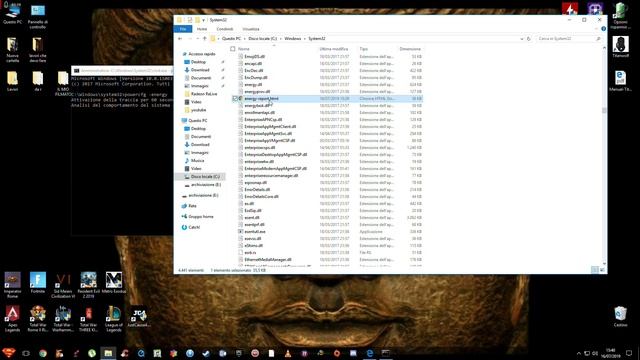Viewport: 640px width, 360px height.
Task: Switch to the Home ribbon tab
Action: pos(202,29)
